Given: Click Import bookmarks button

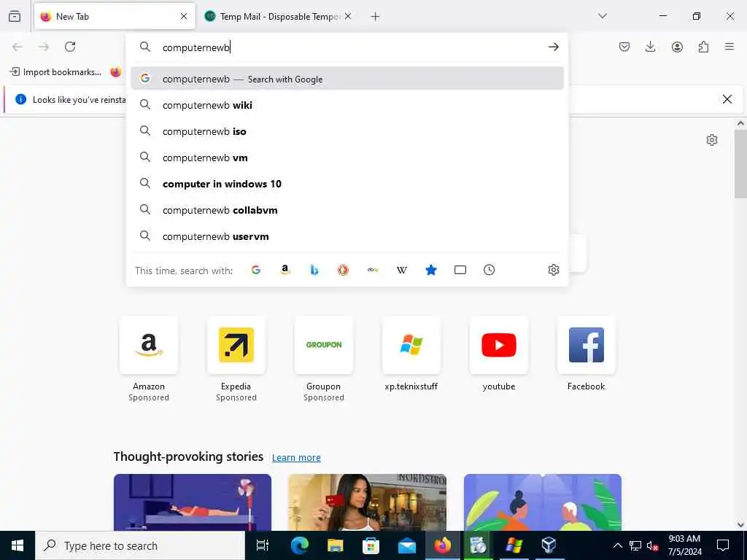Looking at the screenshot, I should pyautogui.click(x=56, y=72).
